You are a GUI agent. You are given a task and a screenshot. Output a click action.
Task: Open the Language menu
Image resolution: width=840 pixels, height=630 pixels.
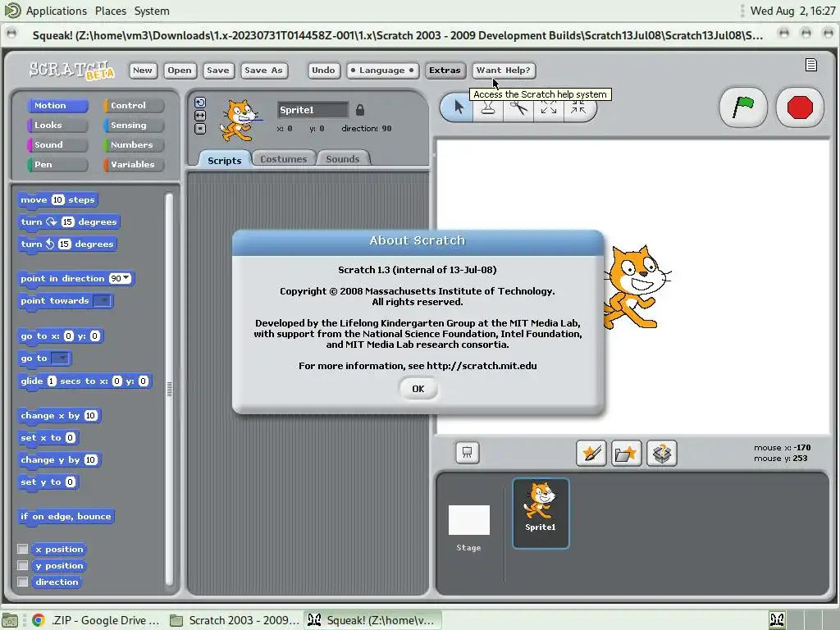(381, 71)
